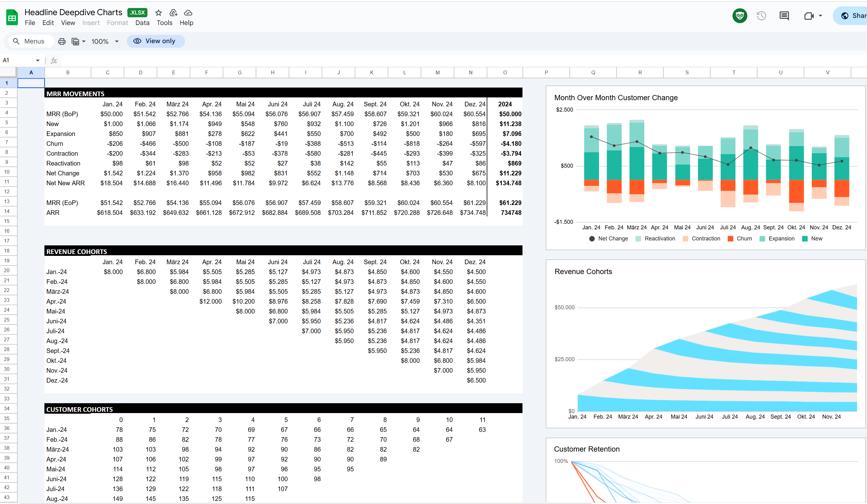Open the Data menu

(x=142, y=23)
